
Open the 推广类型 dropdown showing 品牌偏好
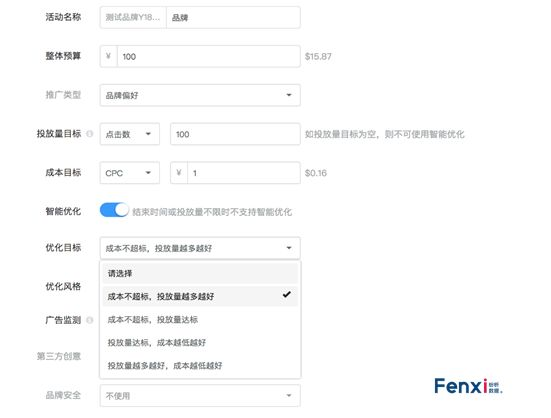(x=200, y=95)
